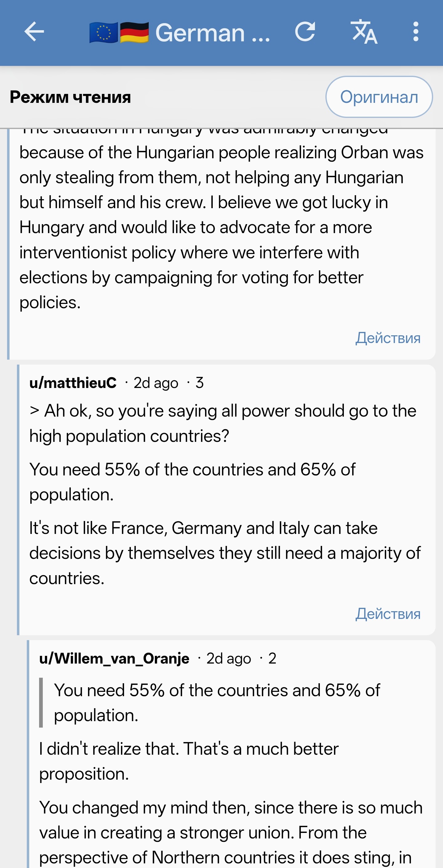The width and height of the screenshot is (443, 868).
Task: Tap the '2d ago' timestamp on Willem_van_Oranje's comment
Action: [229, 659]
